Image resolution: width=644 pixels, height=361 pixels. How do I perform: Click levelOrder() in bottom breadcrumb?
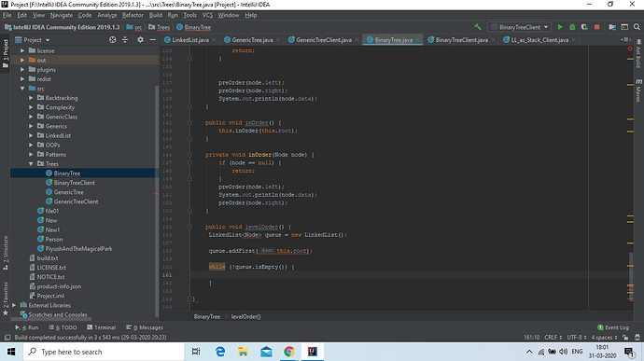245,316
